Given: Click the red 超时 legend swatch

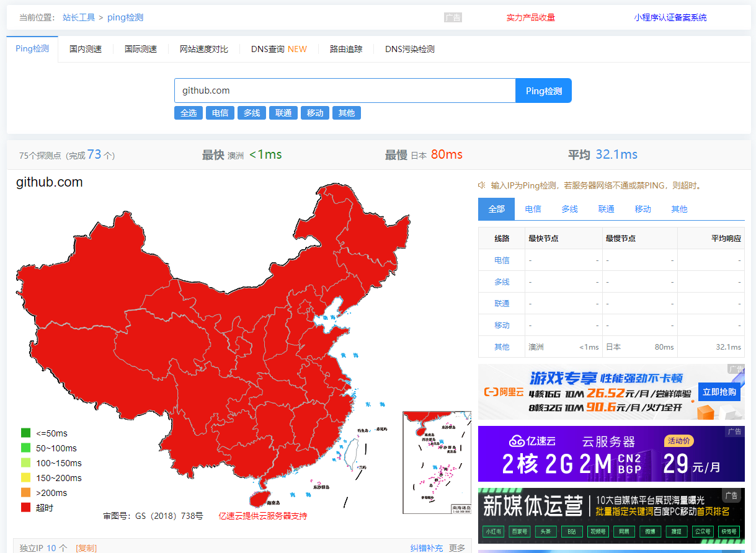Looking at the screenshot, I should 25,508.
